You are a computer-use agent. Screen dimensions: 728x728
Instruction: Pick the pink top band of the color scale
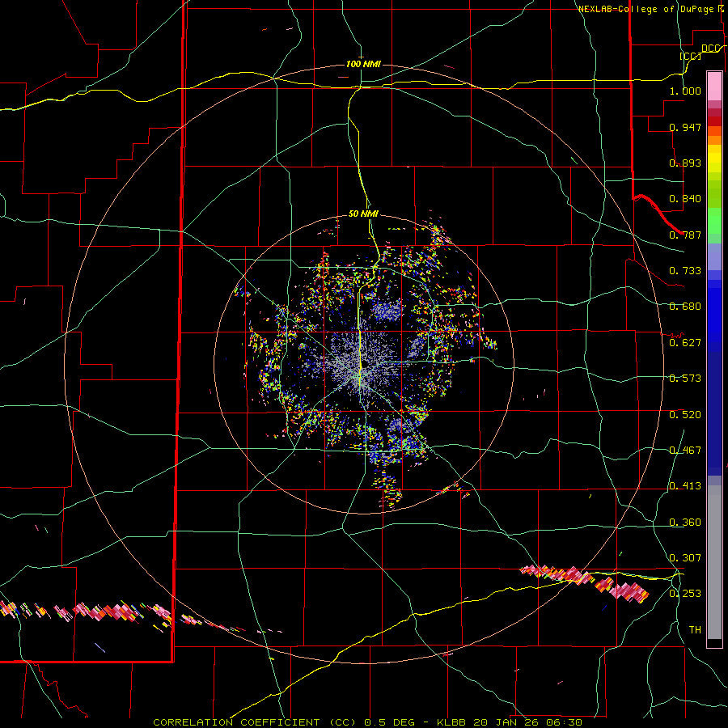point(714,87)
